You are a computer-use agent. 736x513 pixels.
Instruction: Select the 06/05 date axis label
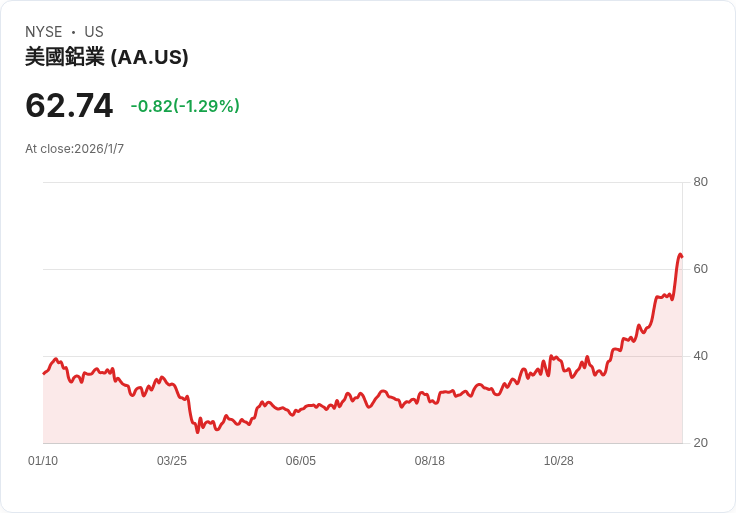(301, 461)
